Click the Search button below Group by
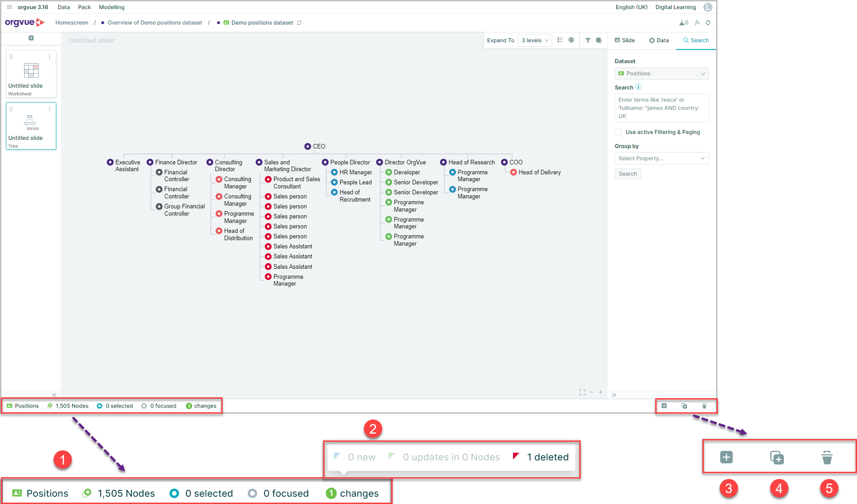Screen dimensions: 857x504 (628, 174)
